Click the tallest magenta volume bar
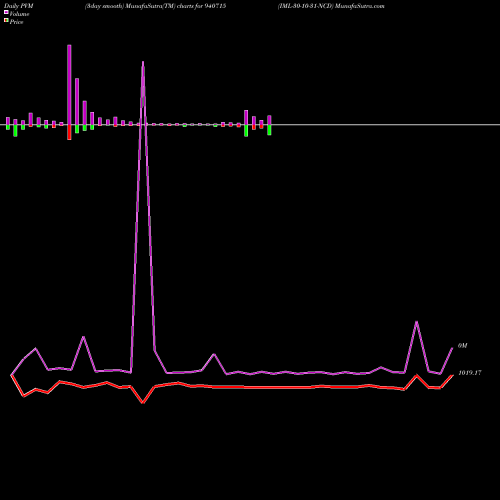The height and width of the screenshot is (500, 500). click(69, 85)
